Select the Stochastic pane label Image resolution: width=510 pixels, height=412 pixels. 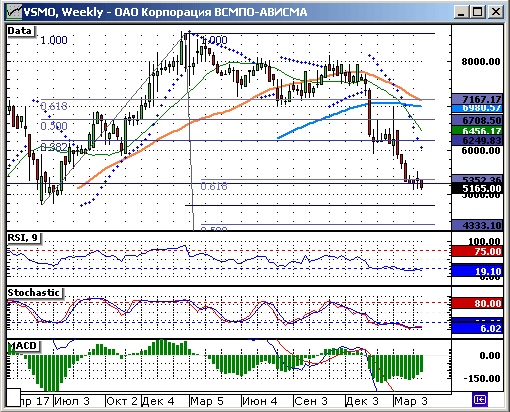pos(34,293)
